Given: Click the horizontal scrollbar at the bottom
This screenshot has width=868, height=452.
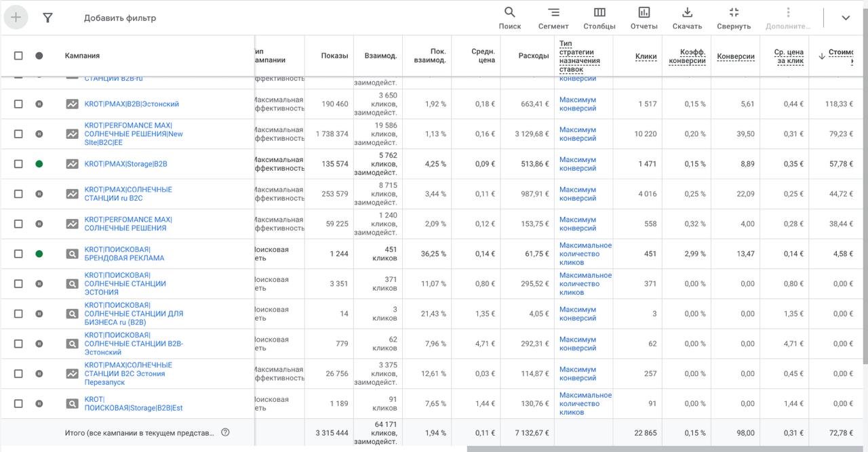Looking at the screenshot, I should click(665, 449).
